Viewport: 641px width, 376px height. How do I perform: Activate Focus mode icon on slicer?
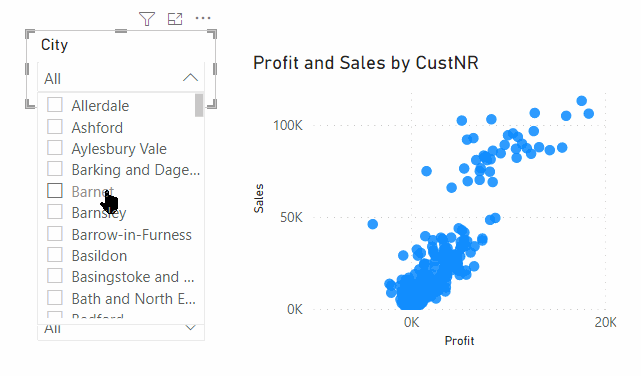coord(175,19)
